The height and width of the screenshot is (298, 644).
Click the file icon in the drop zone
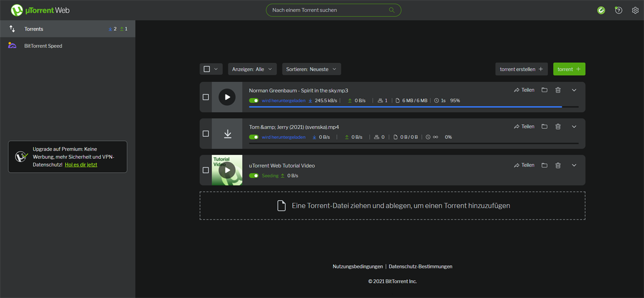coord(282,205)
